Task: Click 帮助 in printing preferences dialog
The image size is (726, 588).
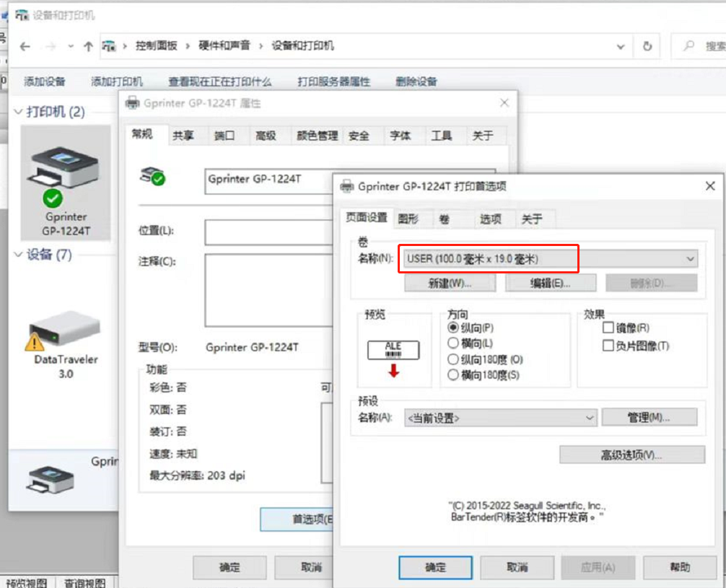Action: (680, 567)
